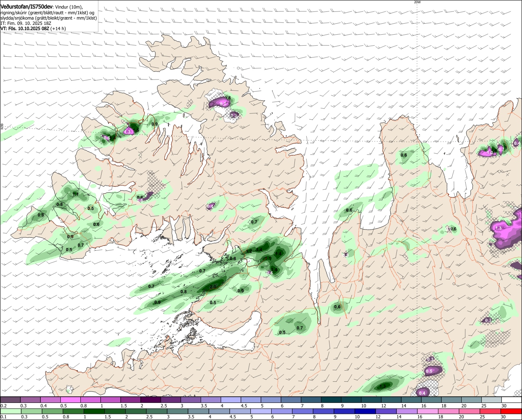Click the dark teal swatch between 8 and 9, top row
Image resolution: width=522 pixels, height=420 pixels.
pyautogui.click(x=332, y=400)
